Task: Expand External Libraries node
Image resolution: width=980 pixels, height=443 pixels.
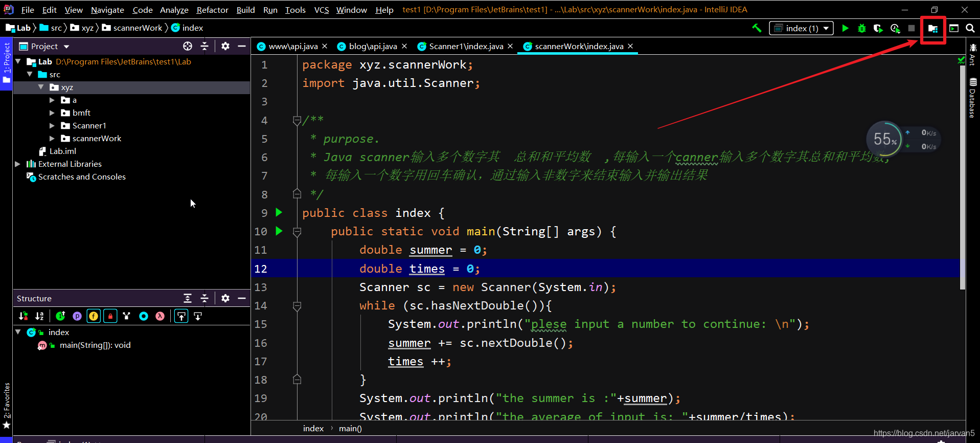Action: click(x=18, y=164)
